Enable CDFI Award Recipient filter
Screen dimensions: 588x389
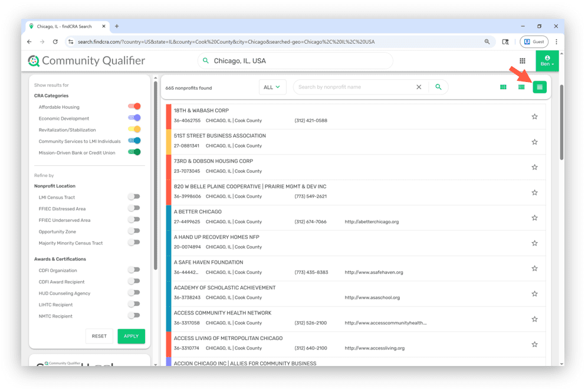[134, 281]
